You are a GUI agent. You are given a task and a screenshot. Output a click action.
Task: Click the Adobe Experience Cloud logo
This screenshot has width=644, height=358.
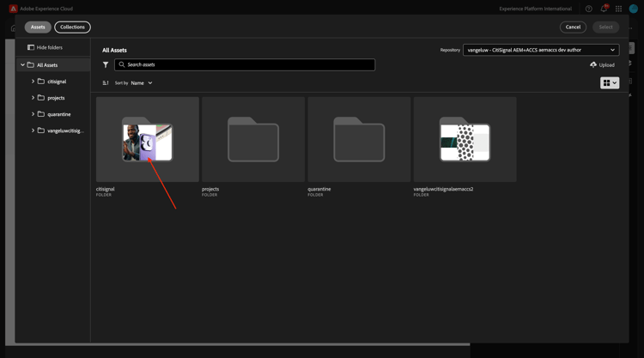[x=13, y=9]
